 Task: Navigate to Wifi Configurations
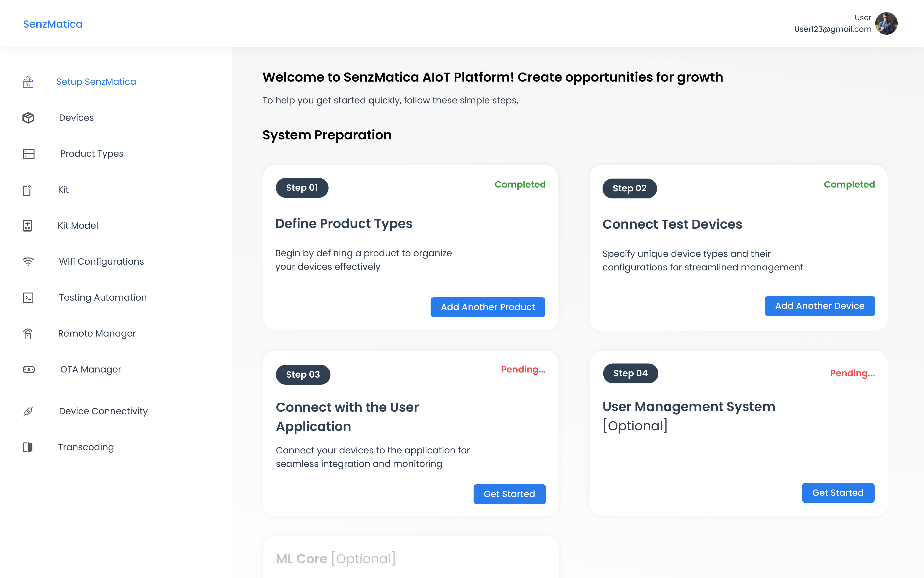tap(102, 262)
